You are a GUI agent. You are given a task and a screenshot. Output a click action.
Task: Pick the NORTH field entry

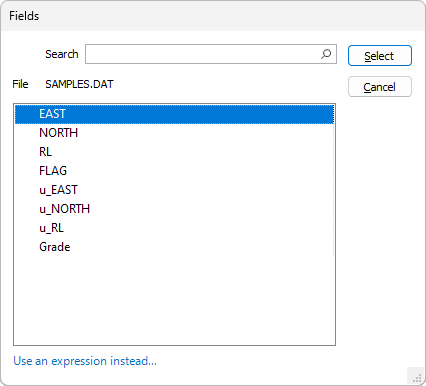tap(174, 133)
